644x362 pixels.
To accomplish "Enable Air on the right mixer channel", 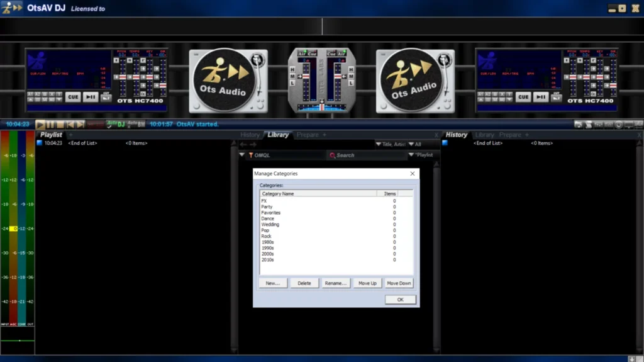I will 341,54.
